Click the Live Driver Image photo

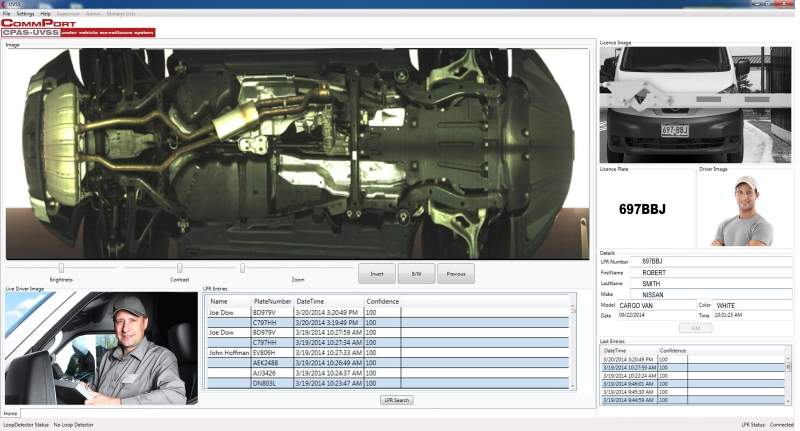point(101,349)
